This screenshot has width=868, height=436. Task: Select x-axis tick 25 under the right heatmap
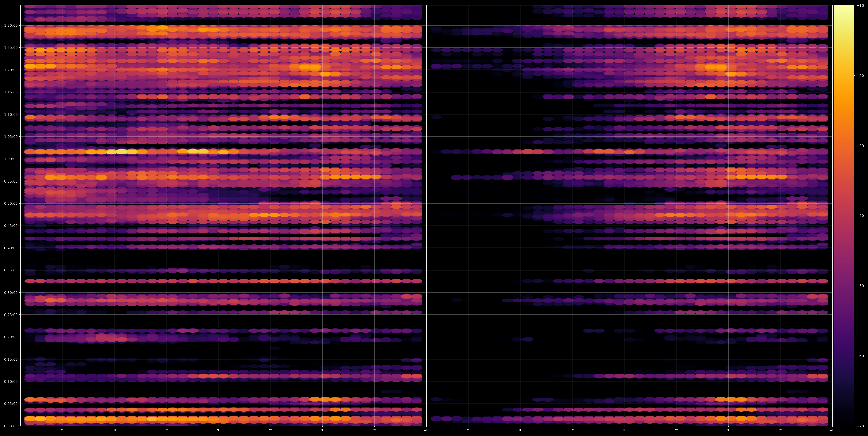pyautogui.click(x=676, y=430)
